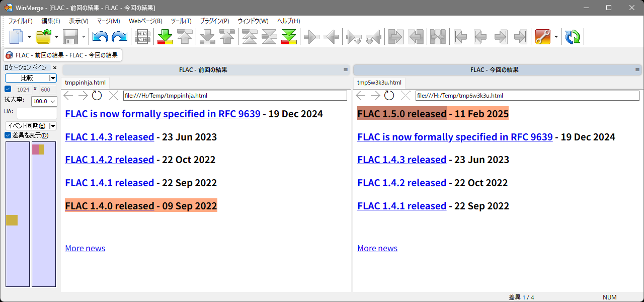
Task: Click the New document toolbar icon
Action: (17, 37)
